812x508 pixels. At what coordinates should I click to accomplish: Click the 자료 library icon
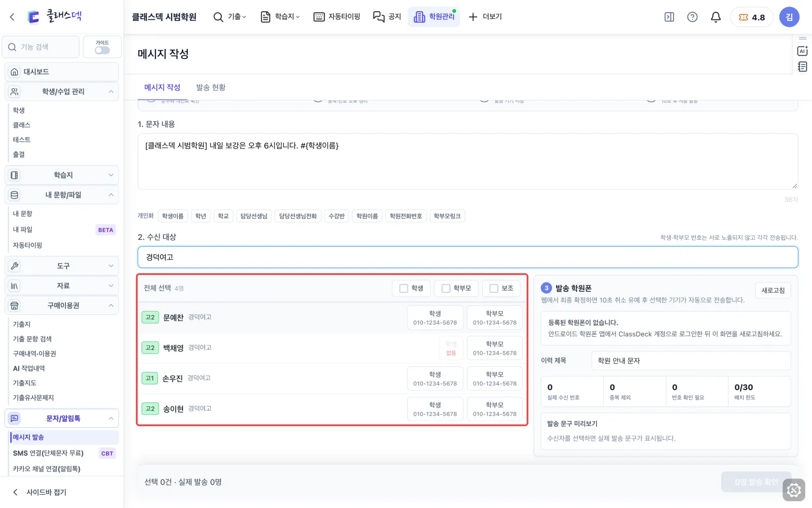click(15, 285)
